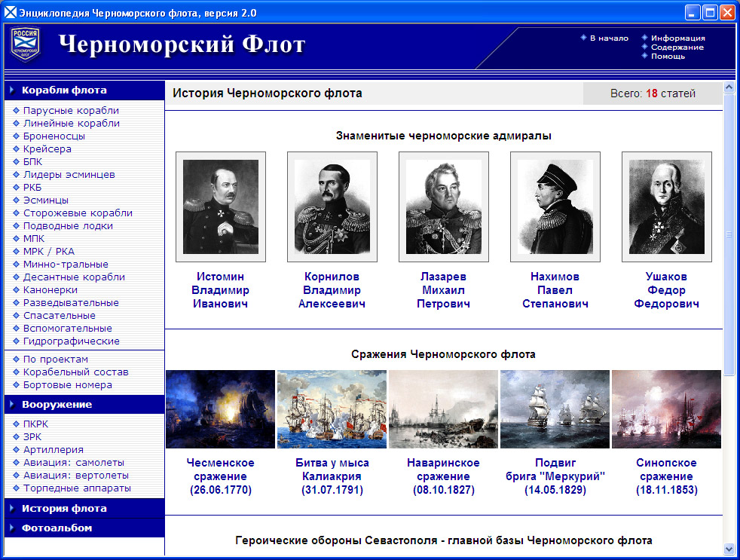Open Подвиг брига "Меркурий" text link
740x560 pixels.
555,476
